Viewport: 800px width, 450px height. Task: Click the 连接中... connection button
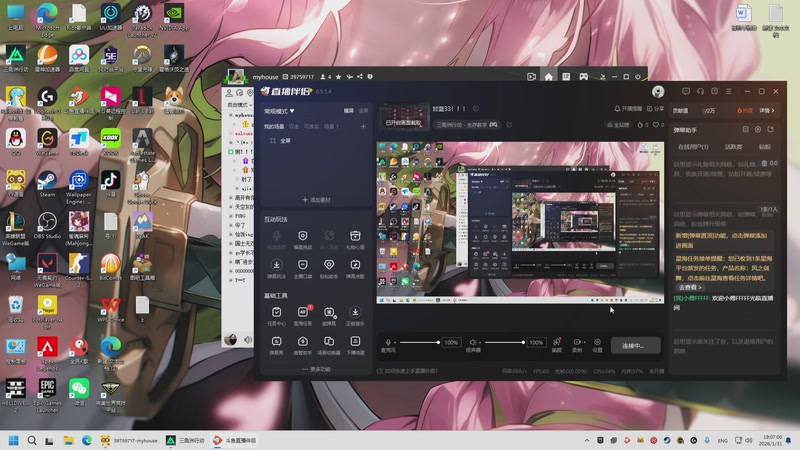click(x=635, y=345)
